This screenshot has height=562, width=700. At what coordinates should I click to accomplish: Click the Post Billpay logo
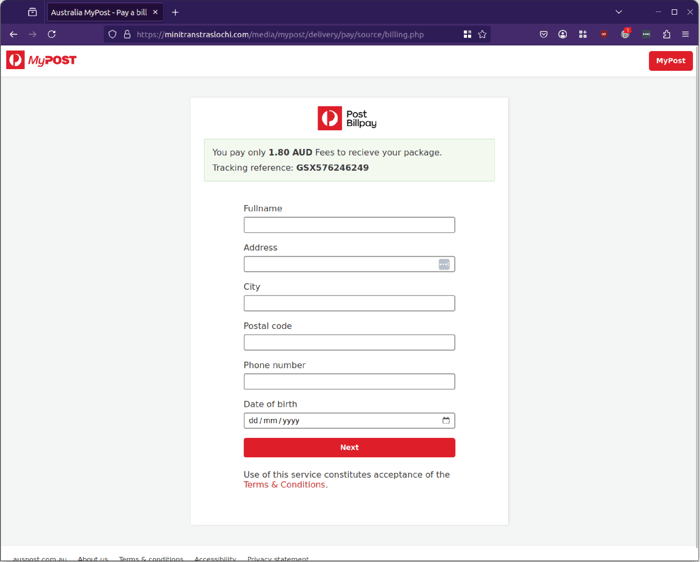click(x=347, y=118)
